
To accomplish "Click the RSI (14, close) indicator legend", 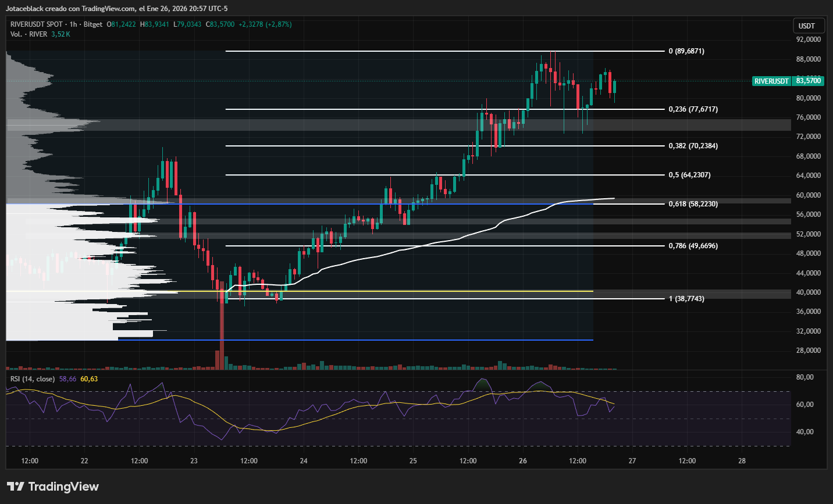I will [x=33, y=379].
